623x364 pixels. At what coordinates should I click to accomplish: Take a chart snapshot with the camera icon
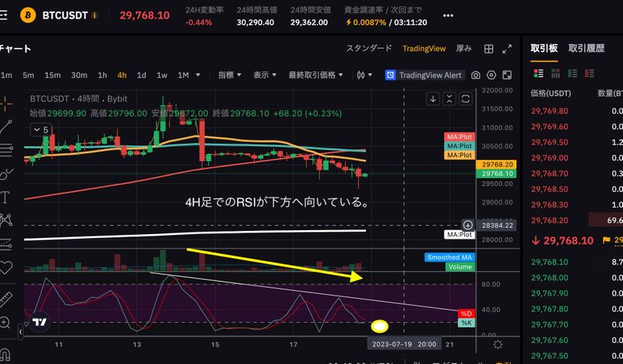[477, 75]
